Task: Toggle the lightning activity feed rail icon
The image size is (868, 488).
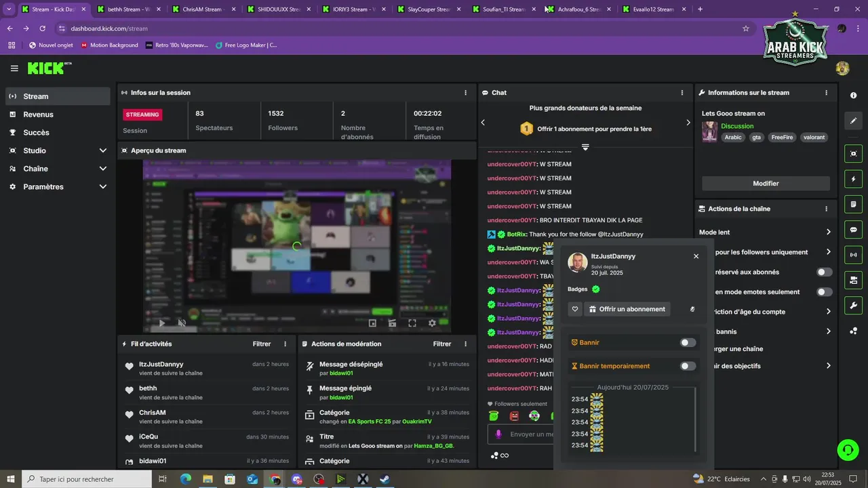Action: click(x=854, y=180)
